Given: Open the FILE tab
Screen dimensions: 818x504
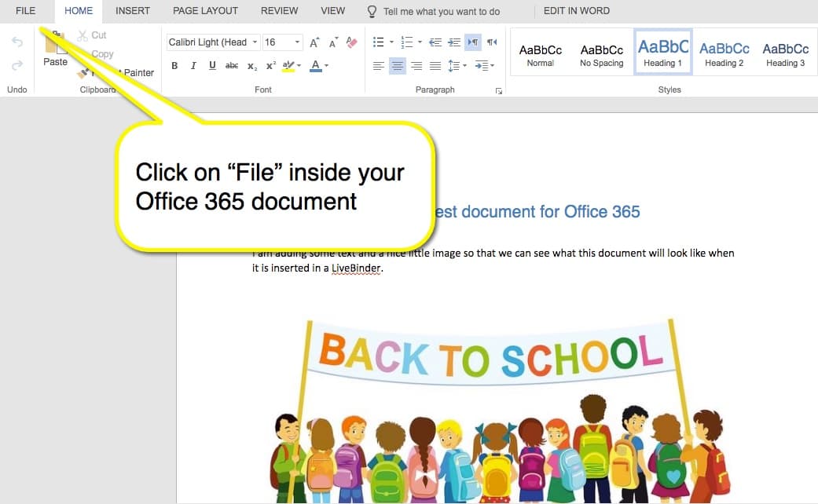Looking at the screenshot, I should coord(26,11).
